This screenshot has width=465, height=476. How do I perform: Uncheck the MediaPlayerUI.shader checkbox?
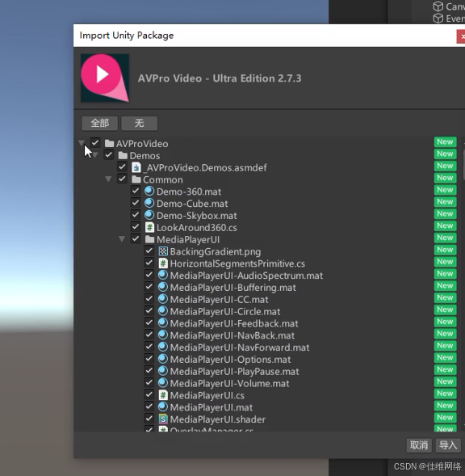[x=149, y=419]
